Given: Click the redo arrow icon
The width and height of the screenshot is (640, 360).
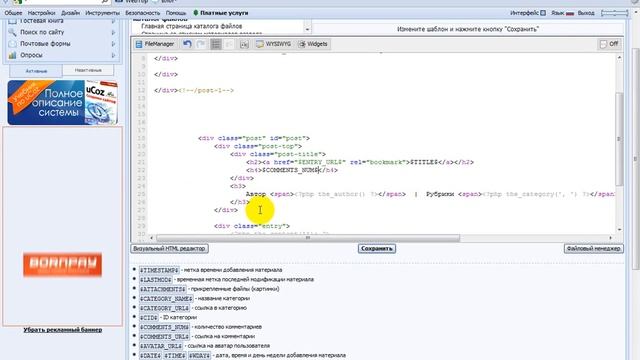Looking at the screenshot, I should pyautogui.click(x=201, y=44).
